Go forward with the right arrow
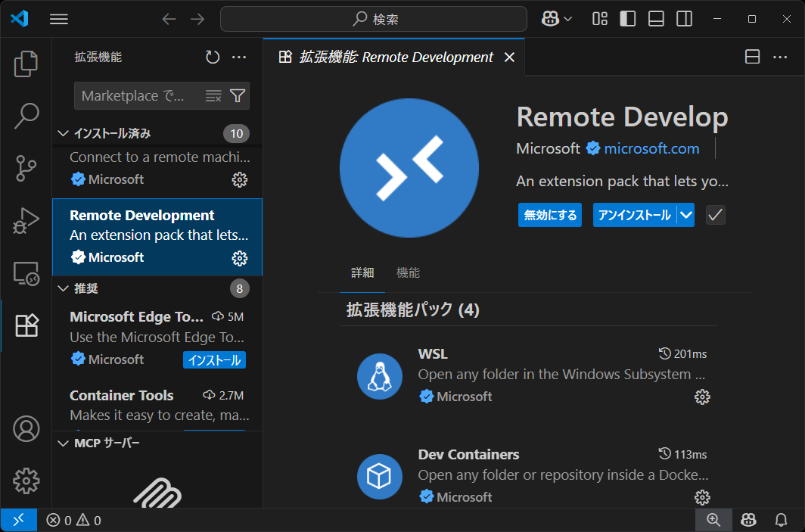Viewport: 805px width, 532px height. [x=197, y=19]
